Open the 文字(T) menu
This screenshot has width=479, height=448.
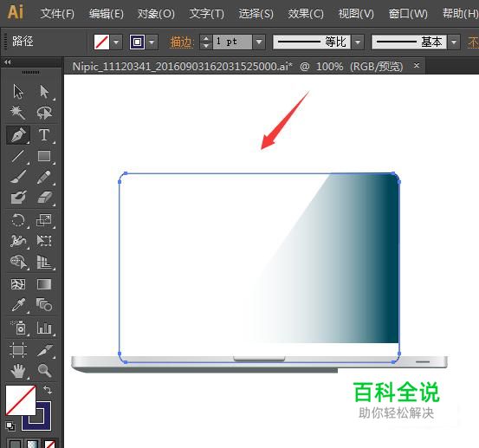point(207,14)
